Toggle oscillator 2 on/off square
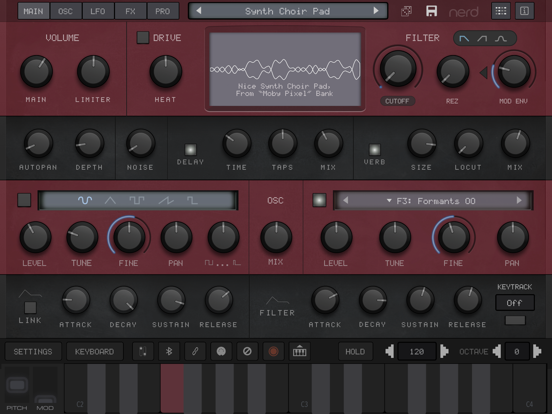Screen dimensions: 552x414 pos(319,200)
